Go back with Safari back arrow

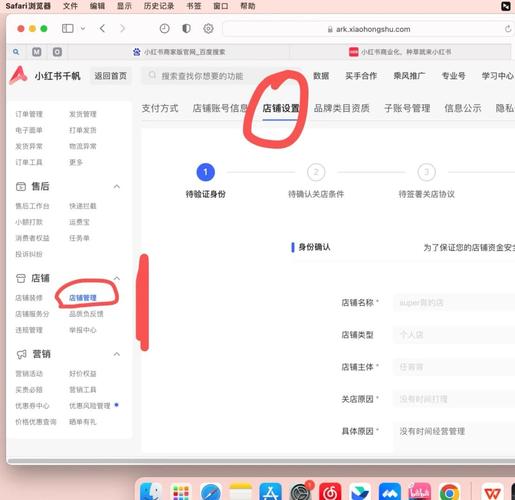pos(102,29)
